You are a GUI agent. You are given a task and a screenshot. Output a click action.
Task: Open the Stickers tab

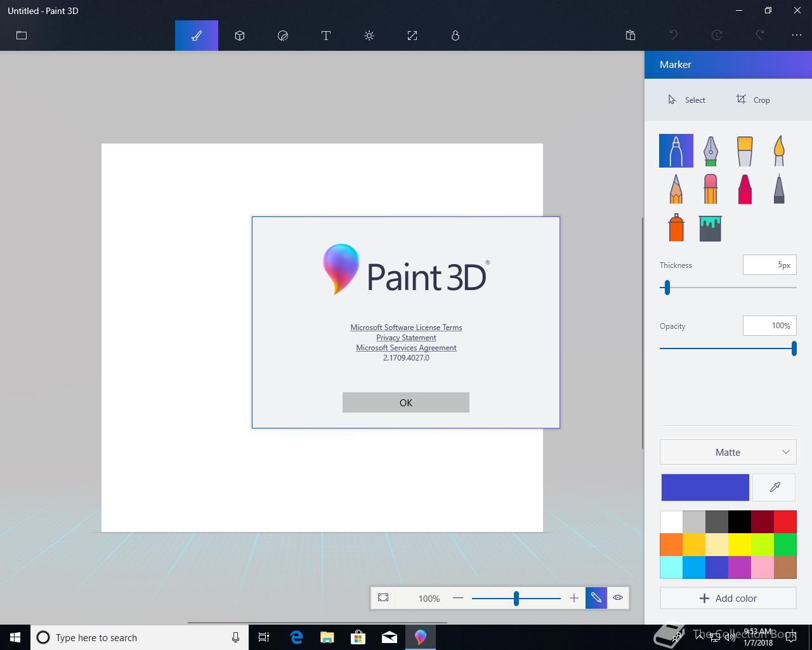[283, 36]
